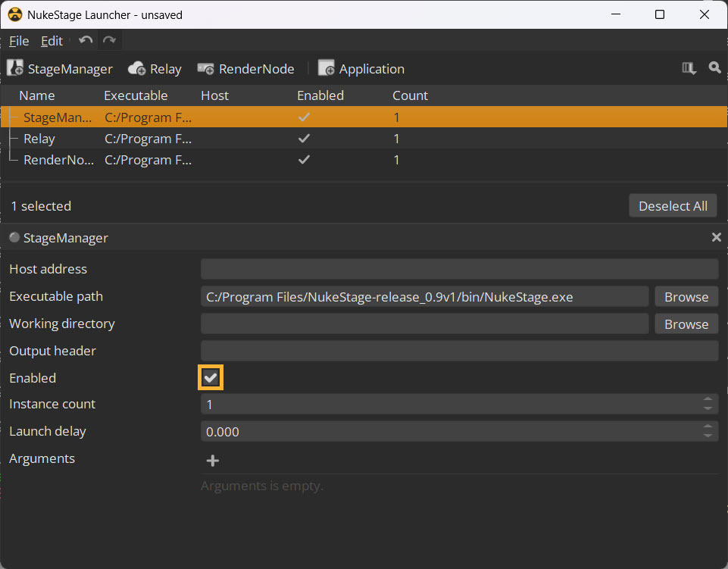Toggle Enabled checkmark in RenderNode row
Viewport: 728px width, 569px height.
tap(305, 160)
